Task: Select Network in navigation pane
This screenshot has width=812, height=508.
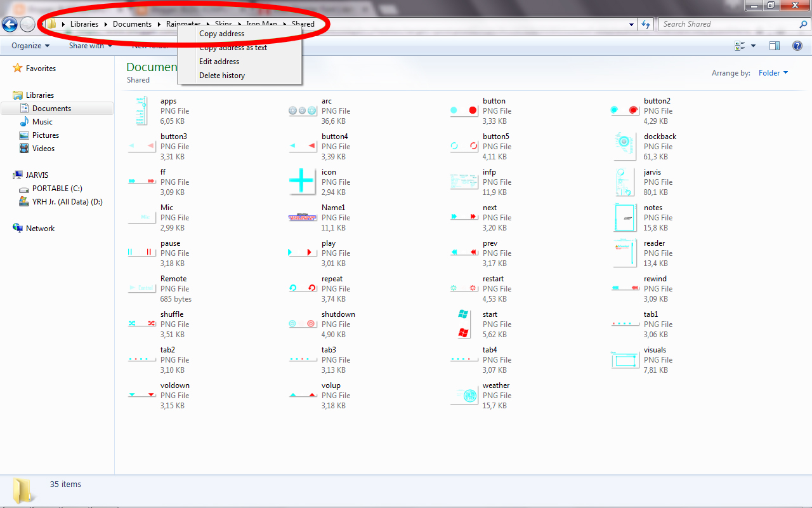Action: [40, 229]
